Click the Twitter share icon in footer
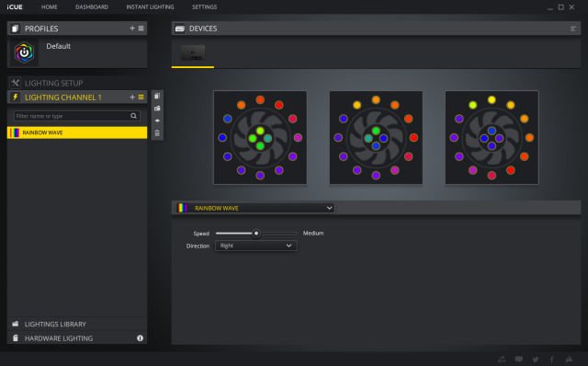 [536, 360]
